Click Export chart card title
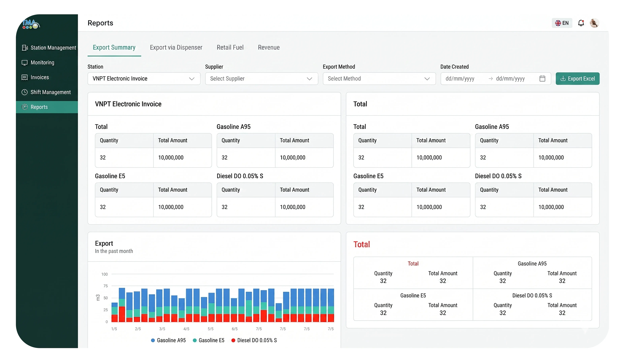Screen dimensions: 628x364 (104, 243)
